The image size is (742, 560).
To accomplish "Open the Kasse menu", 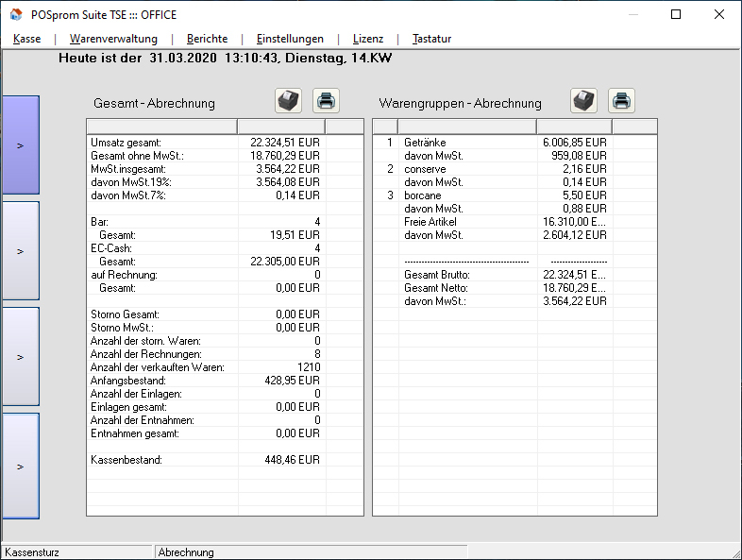I will [27, 39].
